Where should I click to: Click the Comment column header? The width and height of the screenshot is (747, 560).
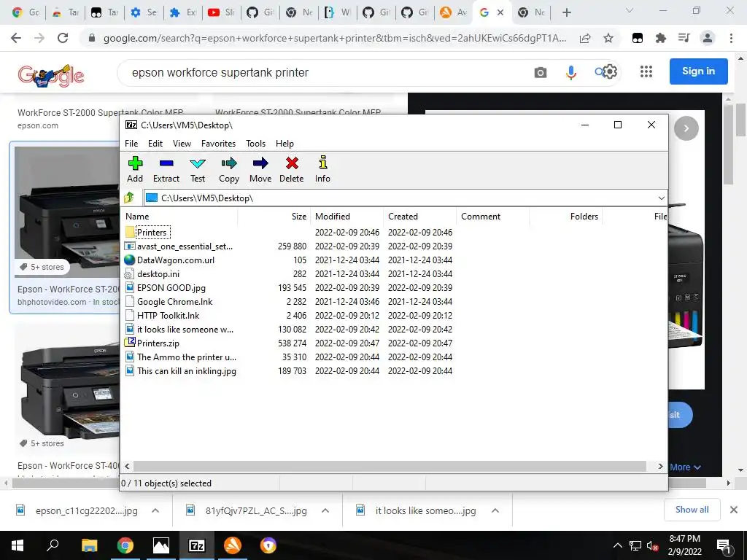[492, 216]
